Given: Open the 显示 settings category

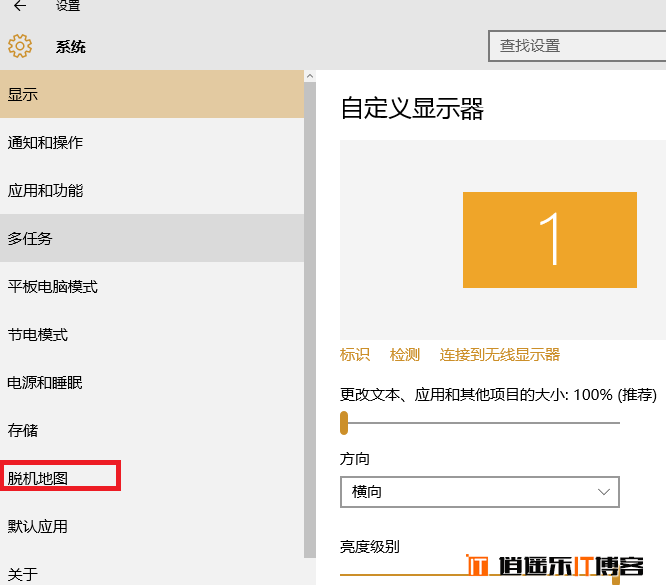Looking at the screenshot, I should [152, 94].
